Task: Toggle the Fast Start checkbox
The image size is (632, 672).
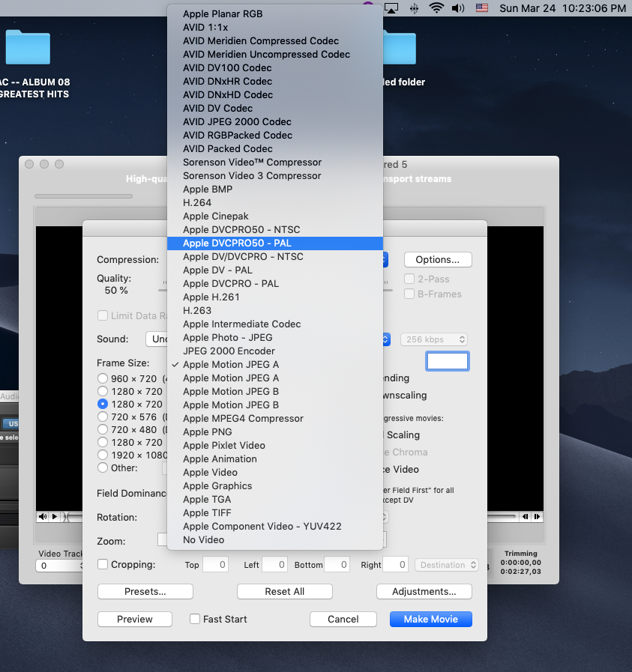Action: [195, 619]
